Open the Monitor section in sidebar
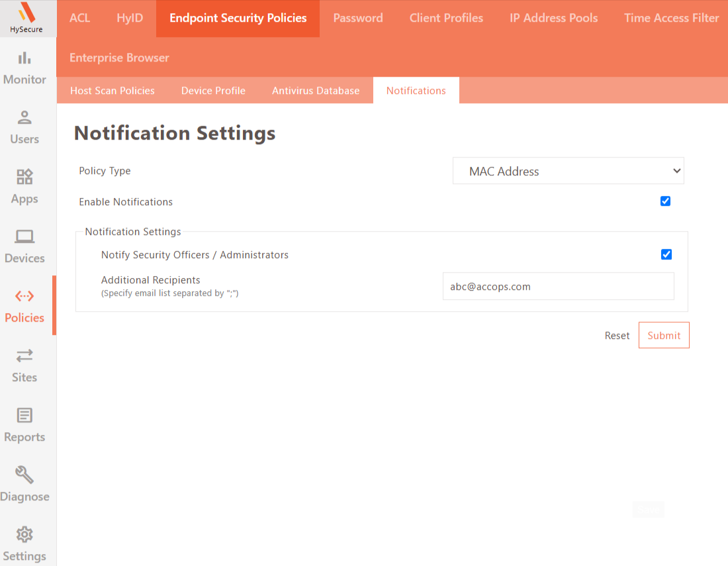 pos(24,68)
